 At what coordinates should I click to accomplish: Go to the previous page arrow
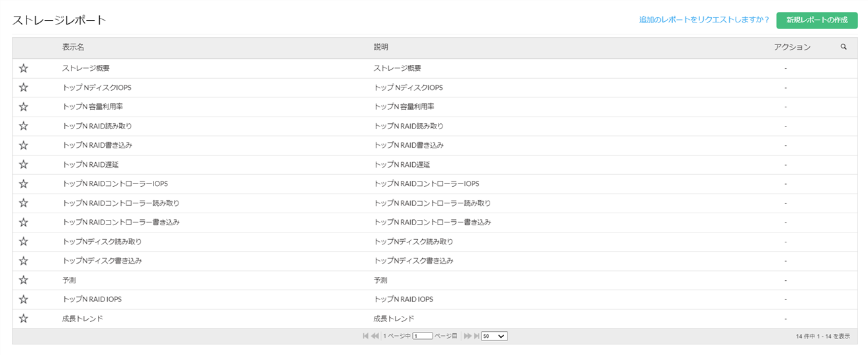(375, 336)
